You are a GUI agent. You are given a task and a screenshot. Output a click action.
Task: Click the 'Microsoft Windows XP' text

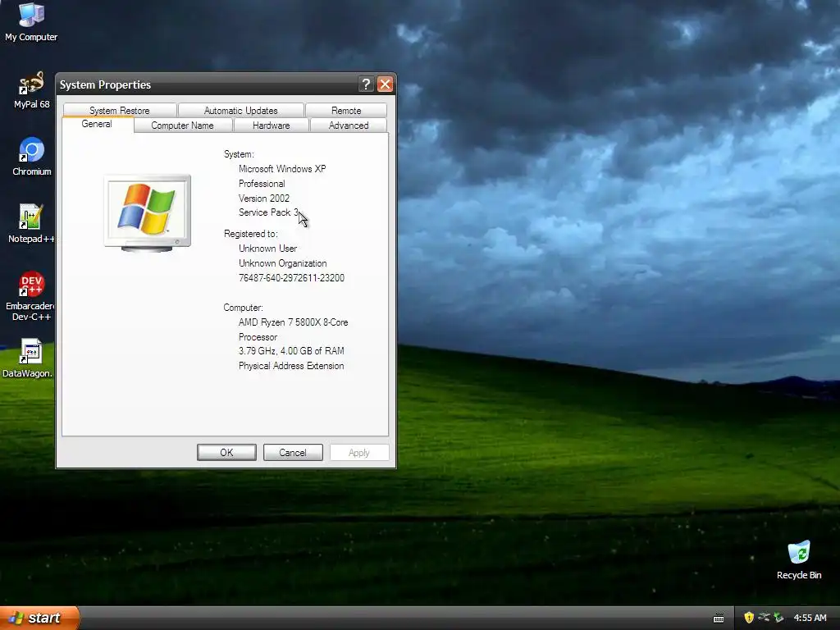coord(282,169)
